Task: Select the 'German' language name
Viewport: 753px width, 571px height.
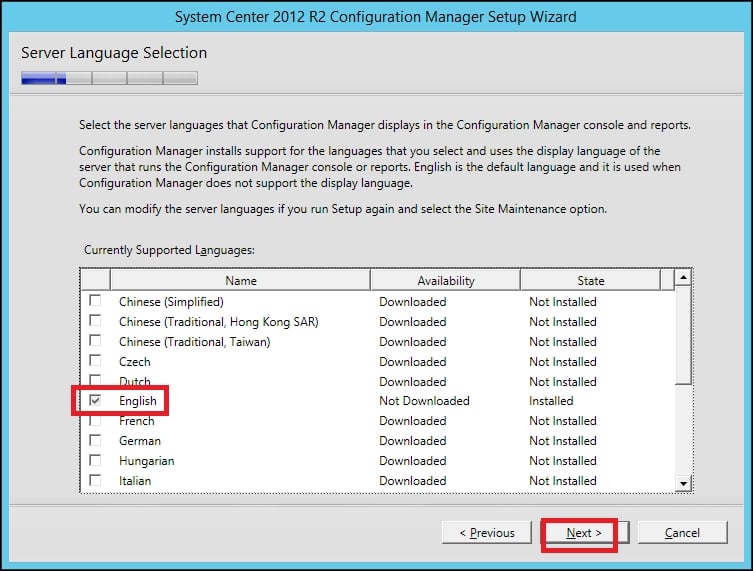Action: [140, 441]
